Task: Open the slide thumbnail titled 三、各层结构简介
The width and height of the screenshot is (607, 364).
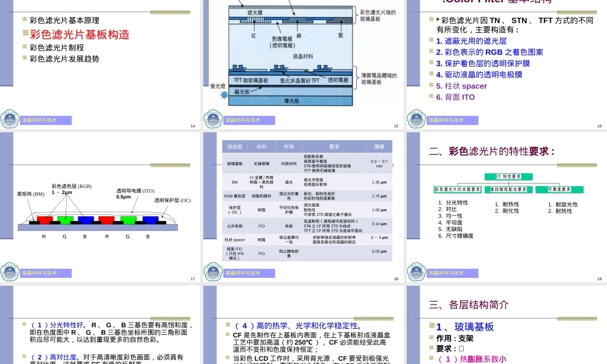Action: 507,325
